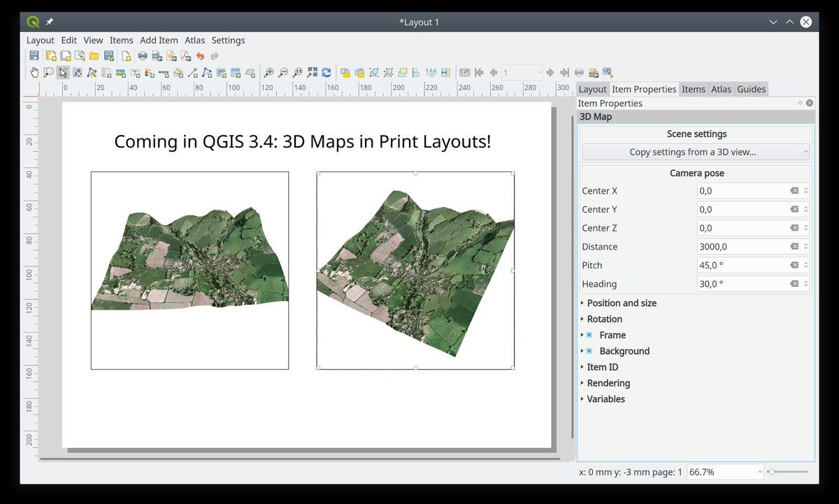Open the Add Item menu
Image resolution: width=839 pixels, height=504 pixels.
coord(159,41)
